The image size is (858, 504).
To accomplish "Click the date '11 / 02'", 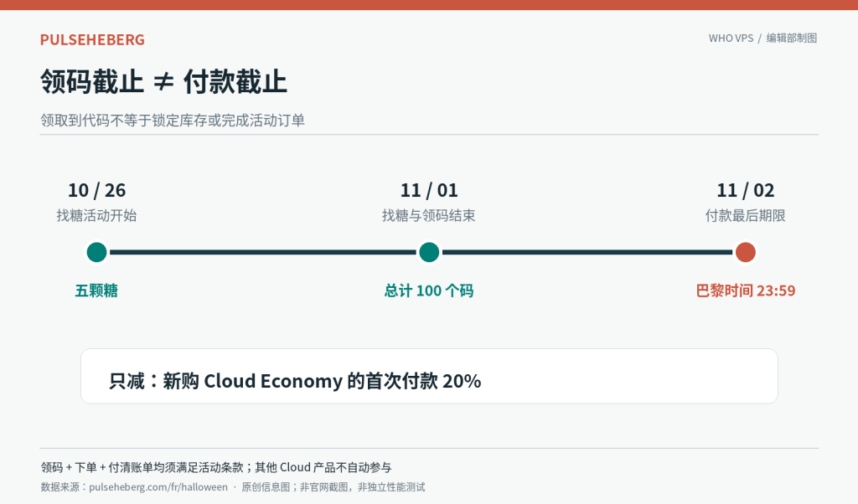I will click(745, 190).
